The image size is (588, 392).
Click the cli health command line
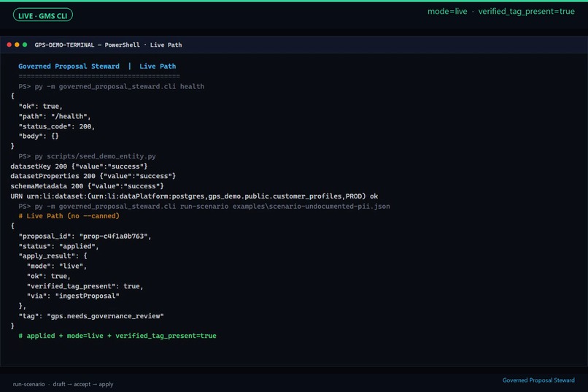pos(112,87)
